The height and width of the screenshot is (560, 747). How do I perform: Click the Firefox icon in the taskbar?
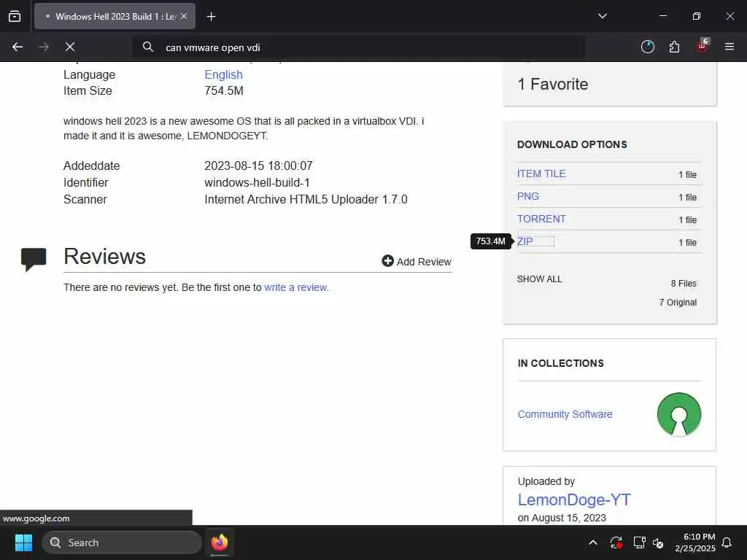219,542
